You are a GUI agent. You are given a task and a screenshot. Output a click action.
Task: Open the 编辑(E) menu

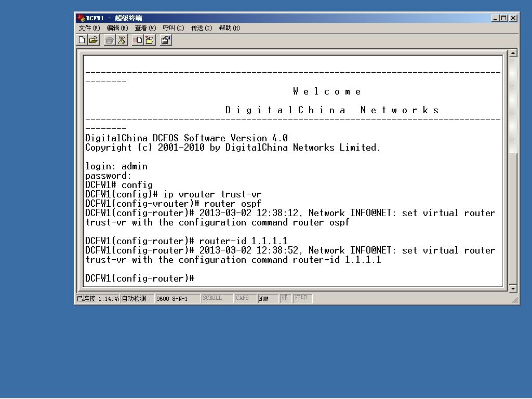(x=117, y=28)
